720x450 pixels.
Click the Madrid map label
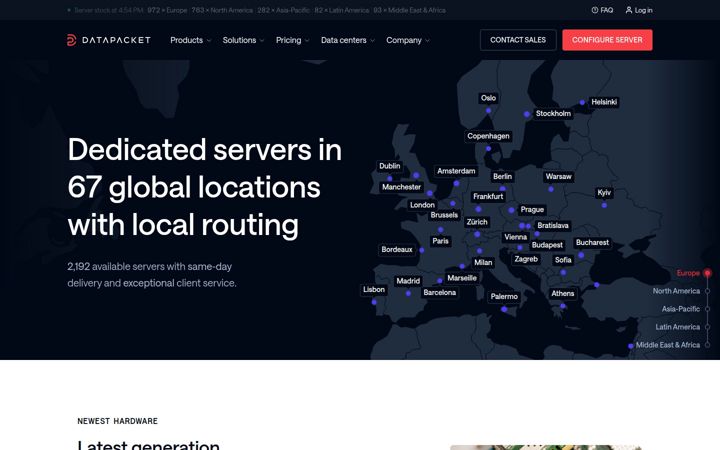coord(408,281)
